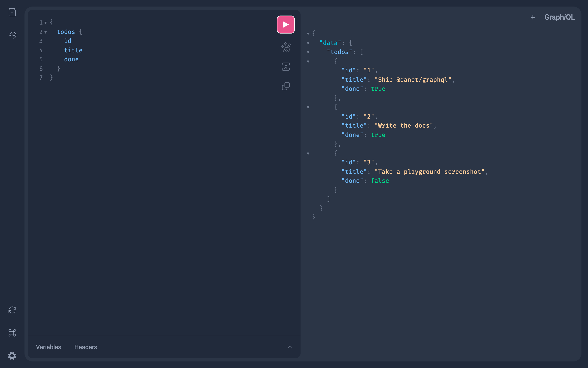Open the settings dialog gear
This screenshot has height=368, width=588.
tap(12, 356)
